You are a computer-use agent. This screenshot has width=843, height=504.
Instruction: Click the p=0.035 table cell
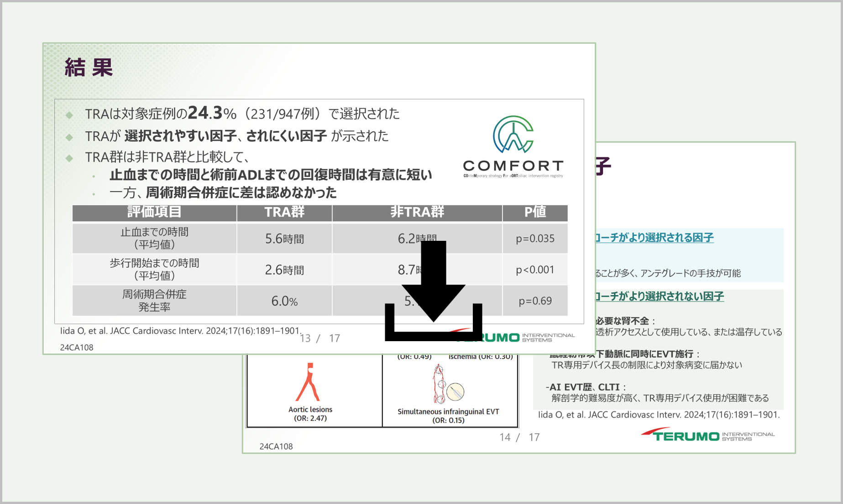tap(535, 239)
